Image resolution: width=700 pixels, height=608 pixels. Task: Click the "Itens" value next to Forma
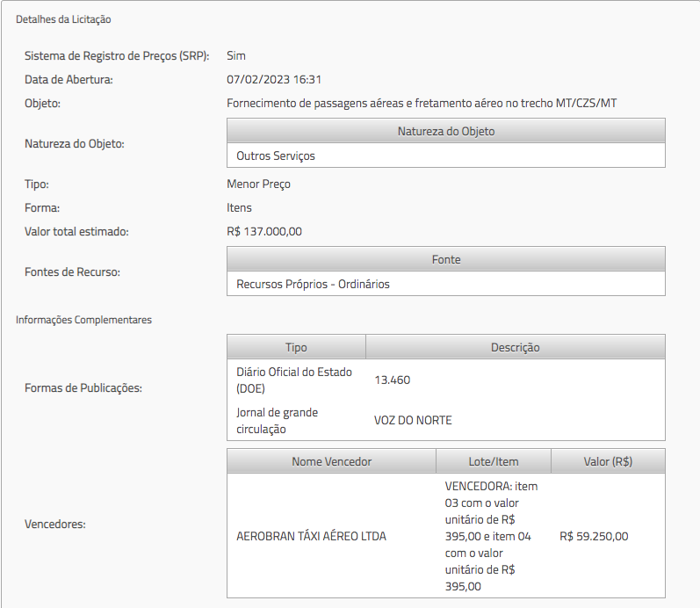click(x=239, y=207)
